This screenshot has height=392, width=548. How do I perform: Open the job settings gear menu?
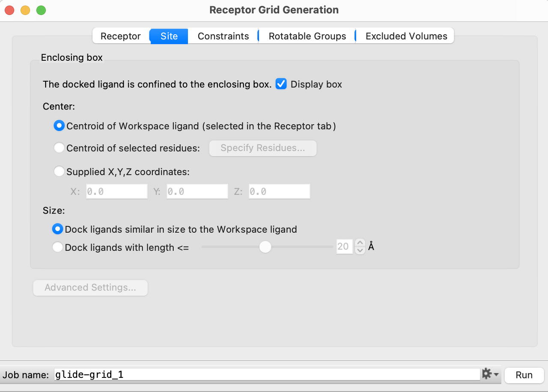tap(486, 374)
